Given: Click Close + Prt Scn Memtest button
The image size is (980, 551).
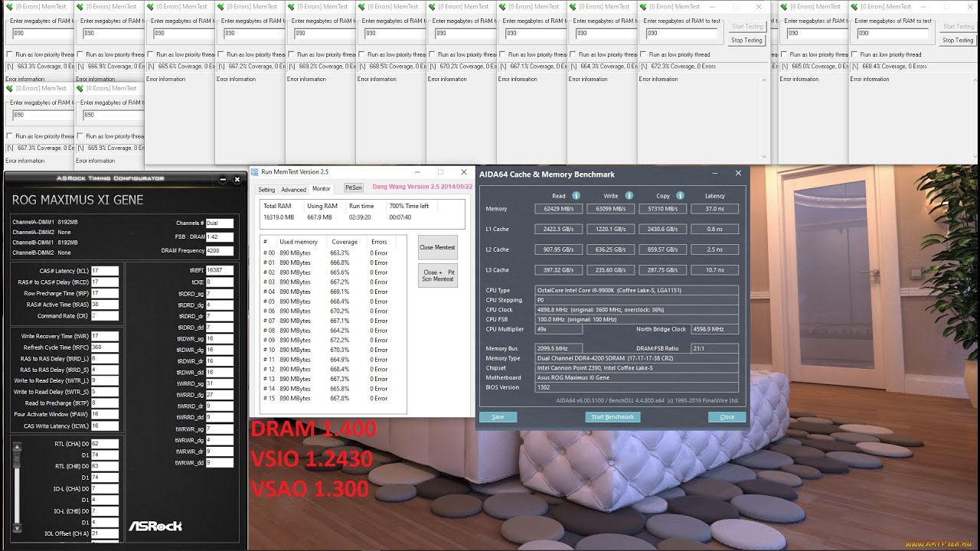Looking at the screenshot, I should tap(438, 275).
